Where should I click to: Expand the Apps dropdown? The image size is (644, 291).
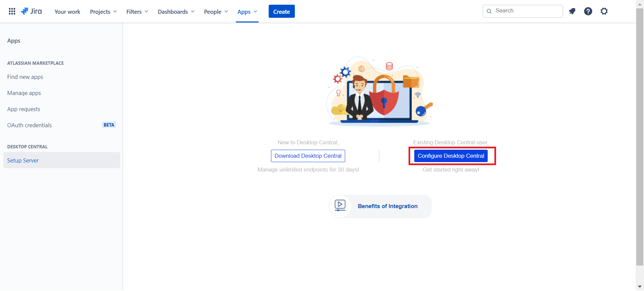tap(247, 12)
